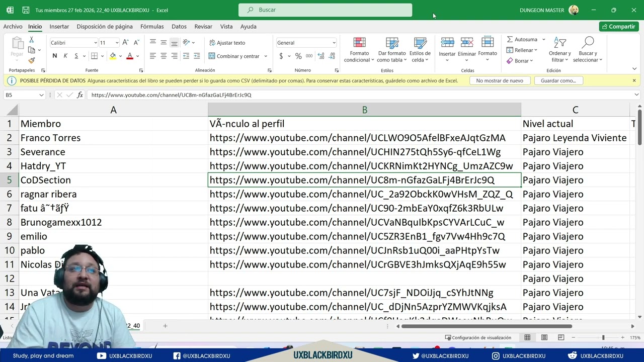Align cell text right
The image size is (644, 362).
click(174, 56)
